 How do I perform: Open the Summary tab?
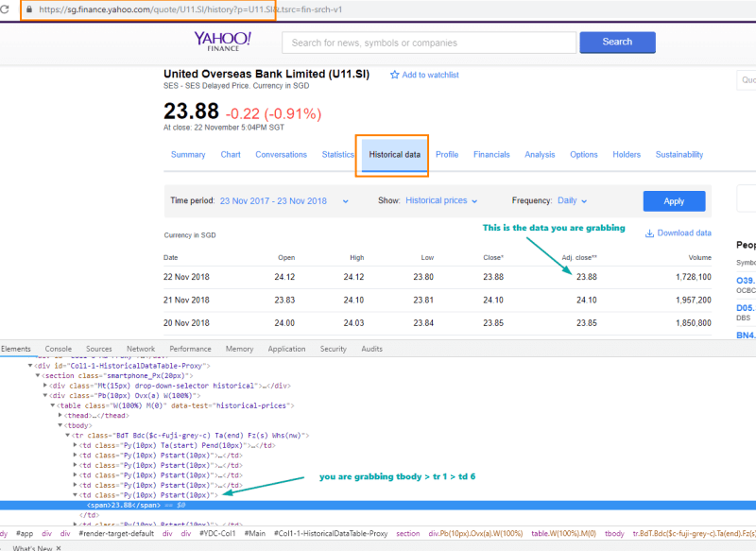click(188, 155)
